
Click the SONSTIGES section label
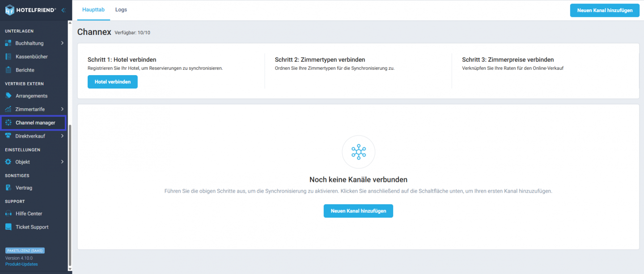[17, 176]
